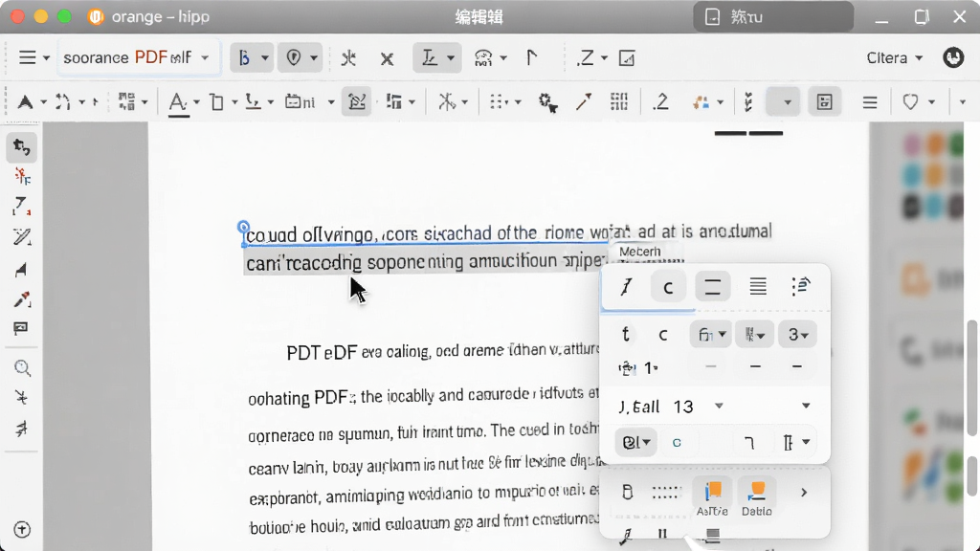Click the number 2 icon in second toolbar
Screen dimensions: 980x551
coord(660,101)
